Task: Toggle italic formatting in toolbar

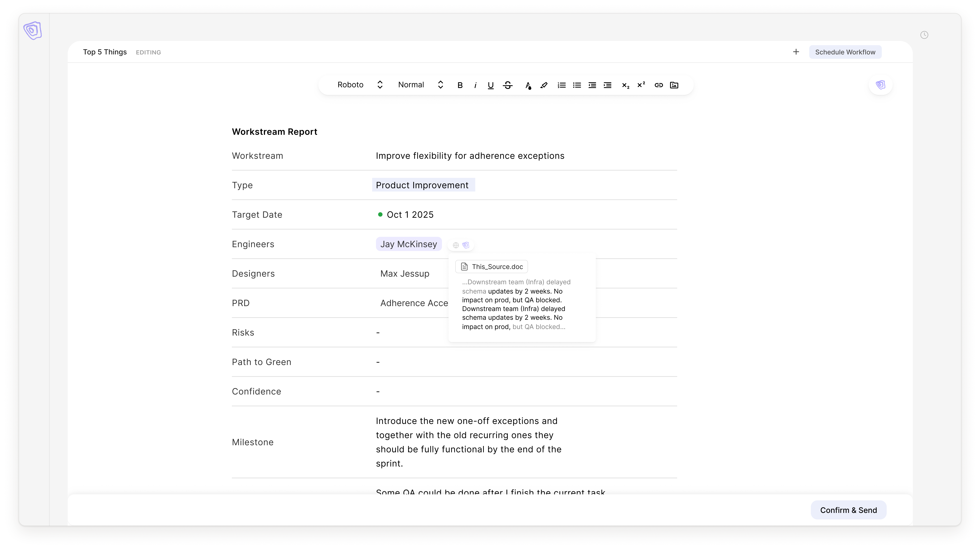Action: point(475,85)
